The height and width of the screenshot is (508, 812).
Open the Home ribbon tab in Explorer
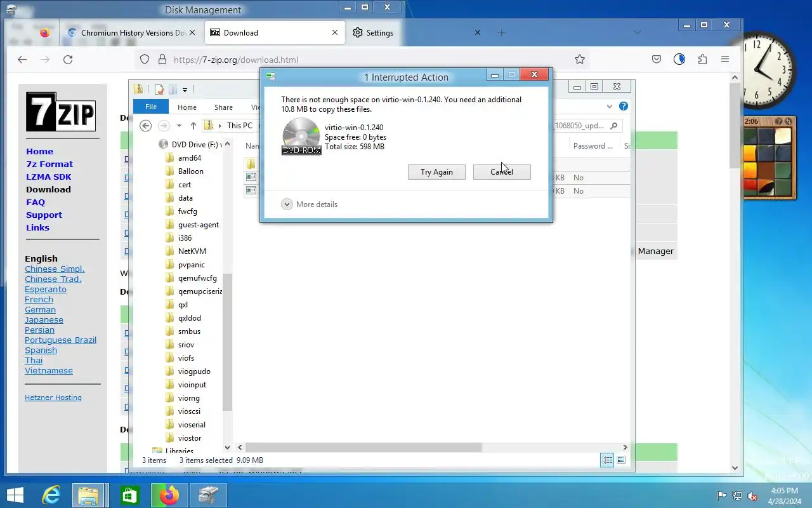click(187, 107)
